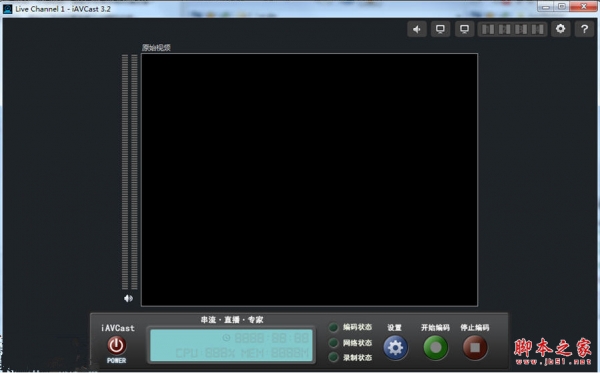Select layout preset 4 in top toolbar

(537, 29)
